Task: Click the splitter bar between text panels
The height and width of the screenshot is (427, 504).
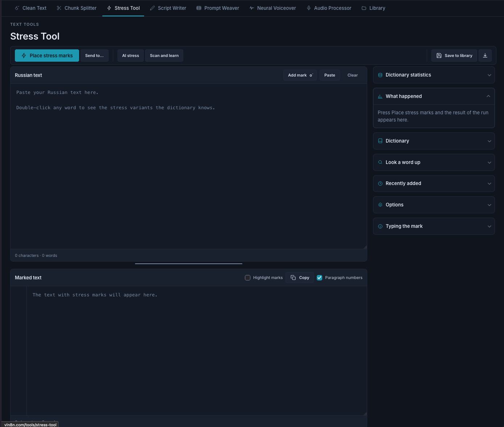Action: tap(189, 264)
